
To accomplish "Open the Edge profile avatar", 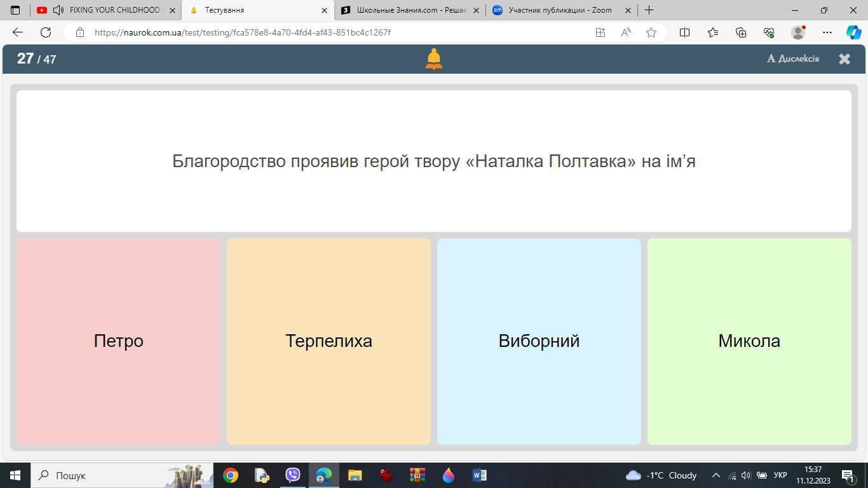I will [x=798, y=32].
